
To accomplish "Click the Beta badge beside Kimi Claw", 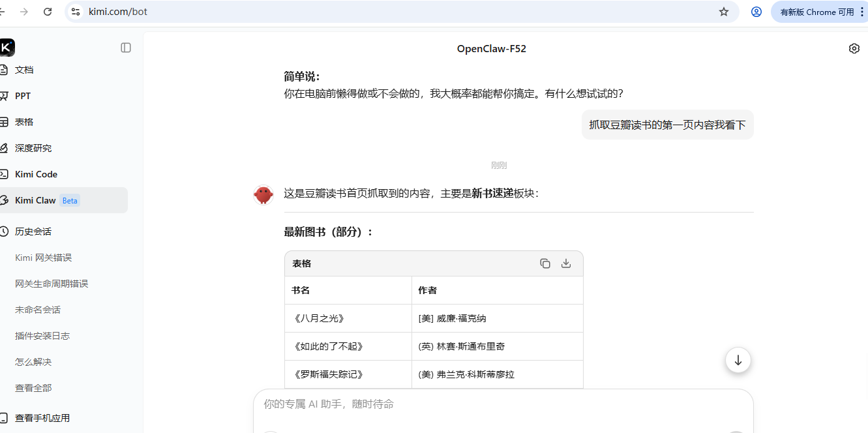I will (70, 200).
